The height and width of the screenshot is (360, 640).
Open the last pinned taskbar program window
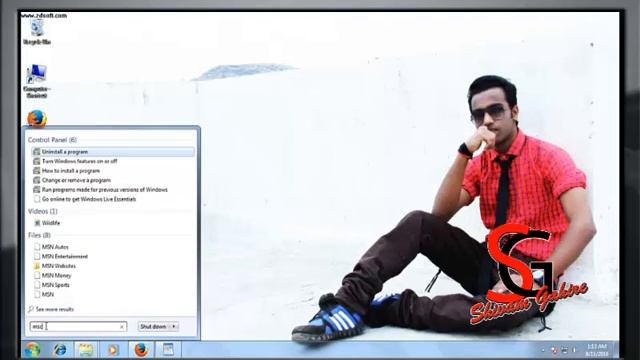[x=168, y=350]
